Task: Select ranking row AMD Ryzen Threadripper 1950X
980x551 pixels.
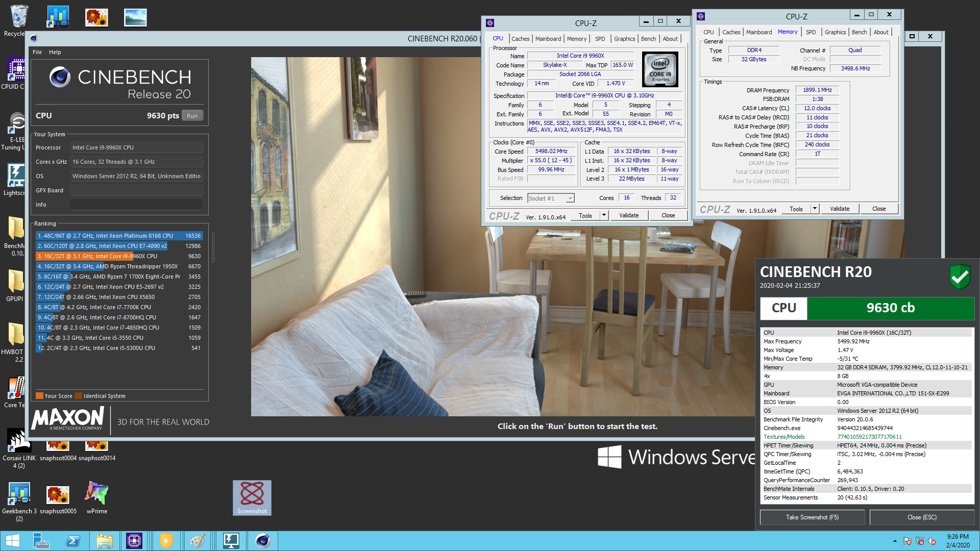Action: (x=119, y=266)
